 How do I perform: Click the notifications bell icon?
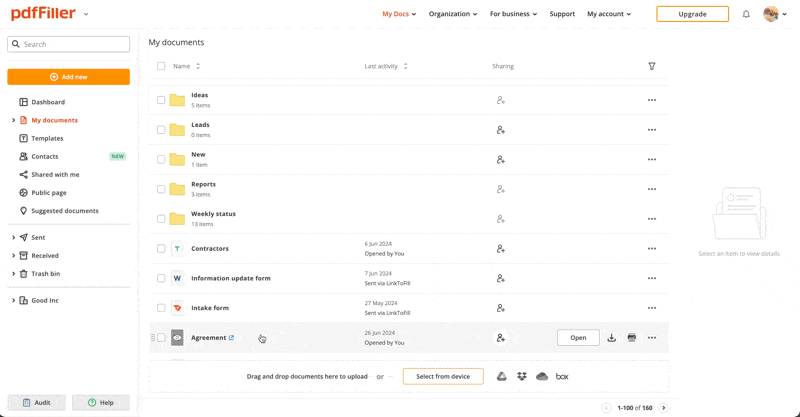746,14
